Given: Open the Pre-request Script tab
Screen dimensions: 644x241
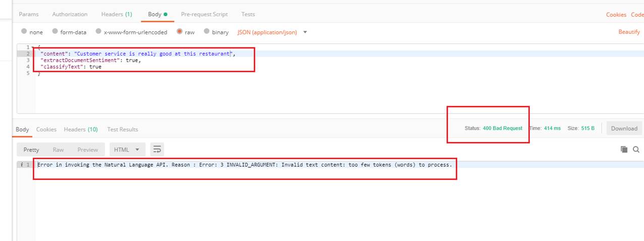Looking at the screenshot, I should (204, 14).
